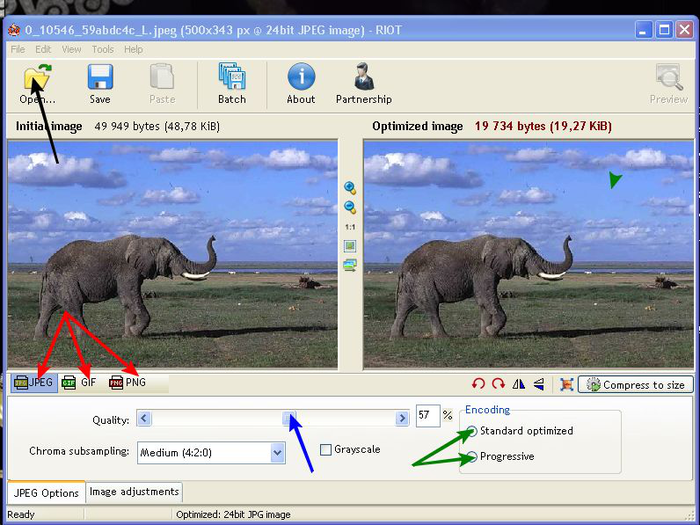Open the Edit menu
The width and height of the screenshot is (700, 525).
click(43, 49)
